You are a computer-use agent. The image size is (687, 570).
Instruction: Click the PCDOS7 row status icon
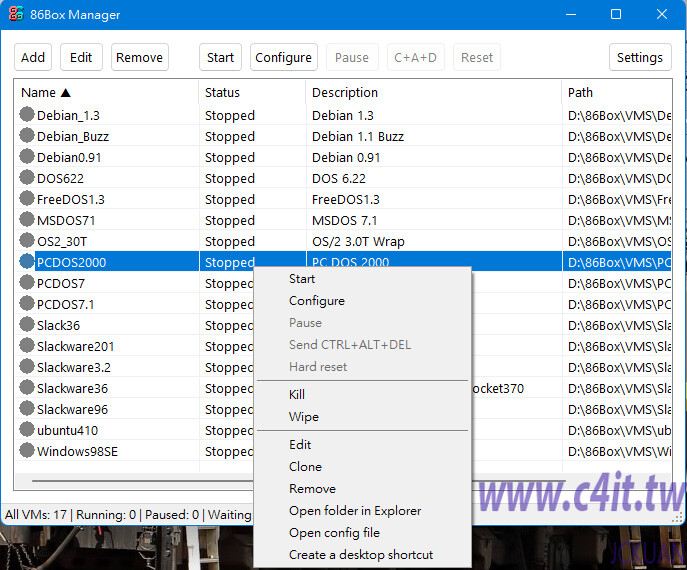pyautogui.click(x=27, y=283)
